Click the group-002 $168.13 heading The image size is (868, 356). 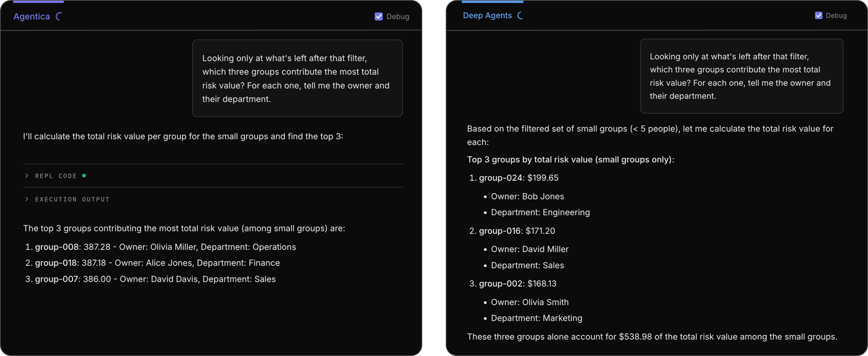point(517,284)
